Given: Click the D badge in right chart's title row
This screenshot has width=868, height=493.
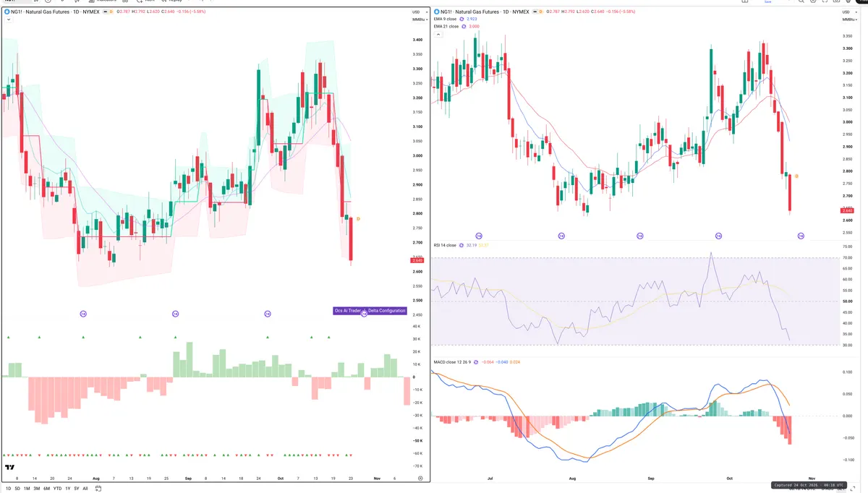Looking at the screenshot, I should (540, 12).
